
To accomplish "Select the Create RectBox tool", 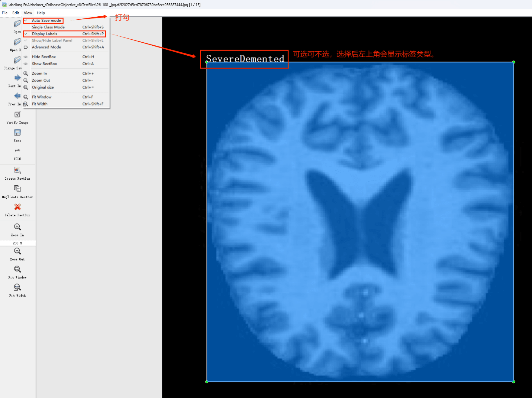I will [x=18, y=170].
